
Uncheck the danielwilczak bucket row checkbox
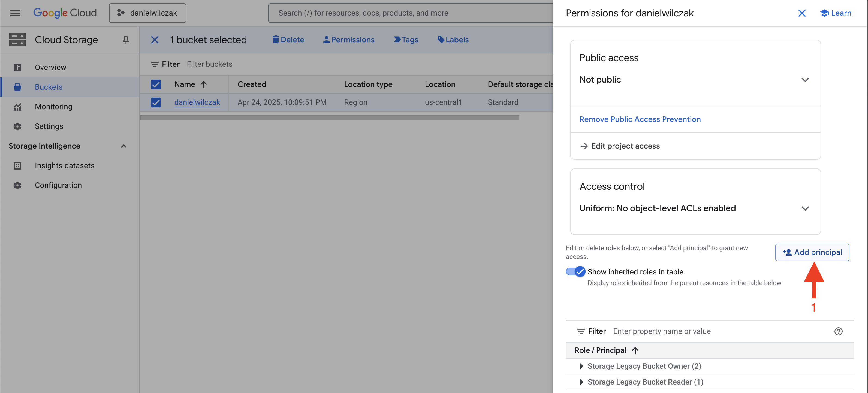tap(156, 102)
